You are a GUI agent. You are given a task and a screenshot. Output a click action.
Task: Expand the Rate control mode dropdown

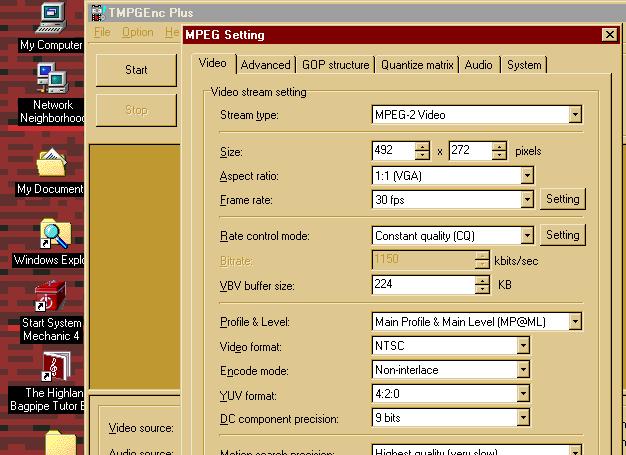[x=527, y=235]
